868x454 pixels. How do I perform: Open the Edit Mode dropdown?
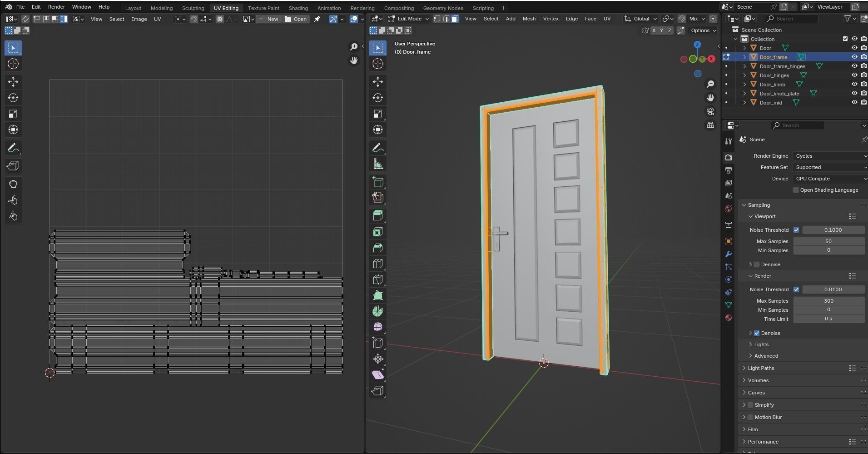click(x=408, y=19)
